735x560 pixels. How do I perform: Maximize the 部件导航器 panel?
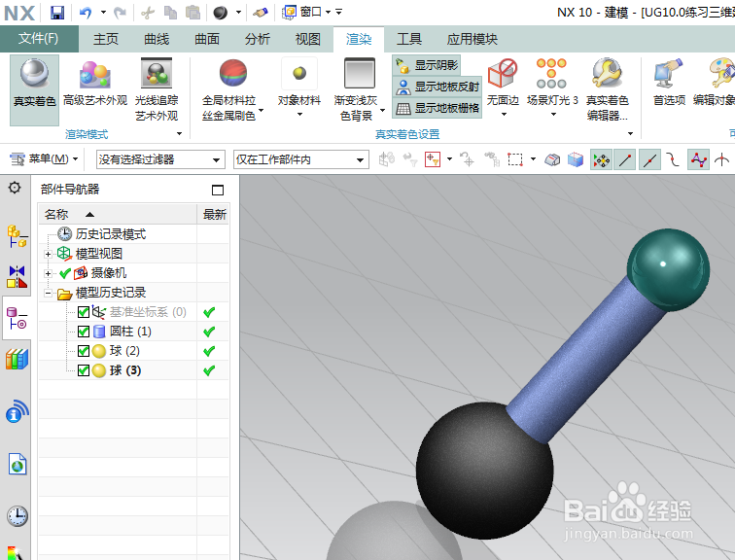[x=218, y=190]
